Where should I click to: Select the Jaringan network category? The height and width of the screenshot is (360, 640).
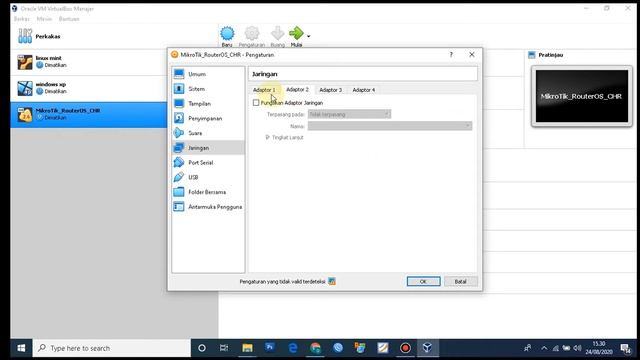click(208, 148)
